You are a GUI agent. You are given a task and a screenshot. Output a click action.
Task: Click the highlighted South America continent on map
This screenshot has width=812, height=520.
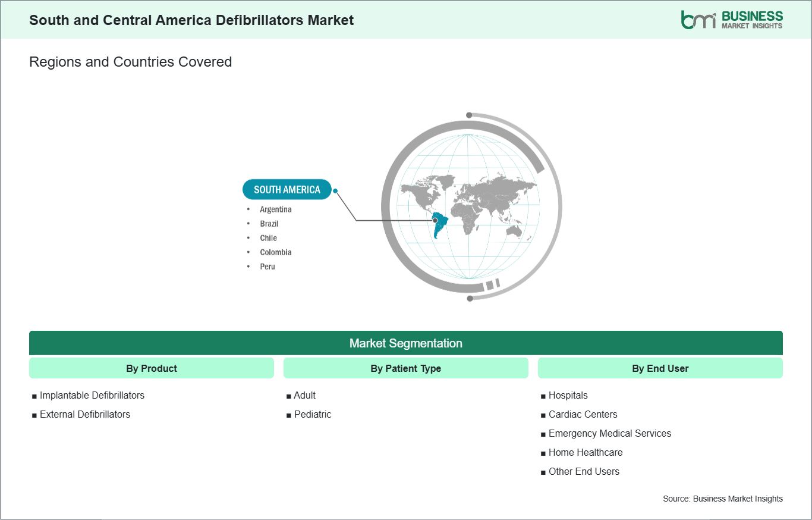click(x=439, y=224)
